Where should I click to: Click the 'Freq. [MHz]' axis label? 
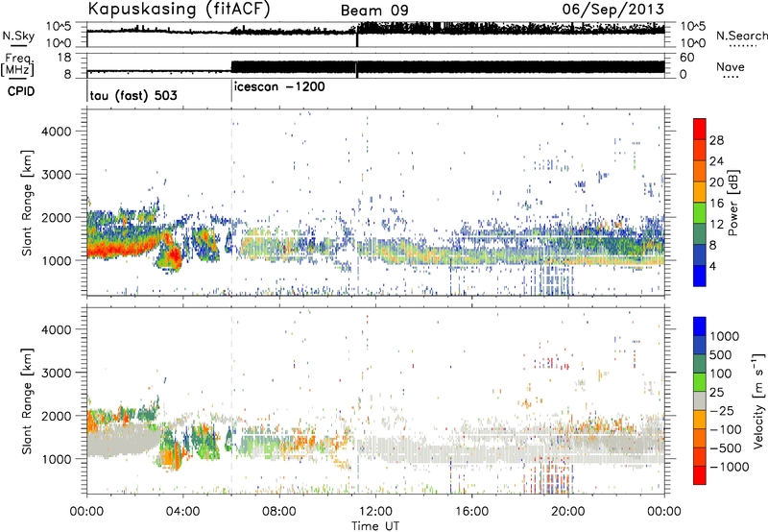coord(18,64)
